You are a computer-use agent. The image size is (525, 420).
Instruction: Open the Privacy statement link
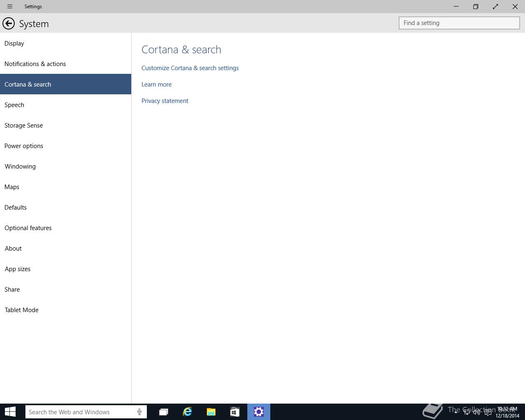point(165,101)
